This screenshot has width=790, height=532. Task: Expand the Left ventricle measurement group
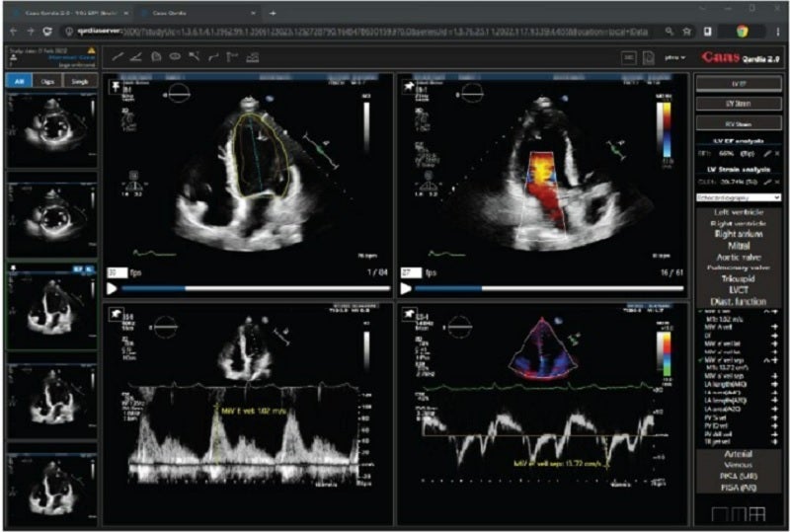coord(739,214)
